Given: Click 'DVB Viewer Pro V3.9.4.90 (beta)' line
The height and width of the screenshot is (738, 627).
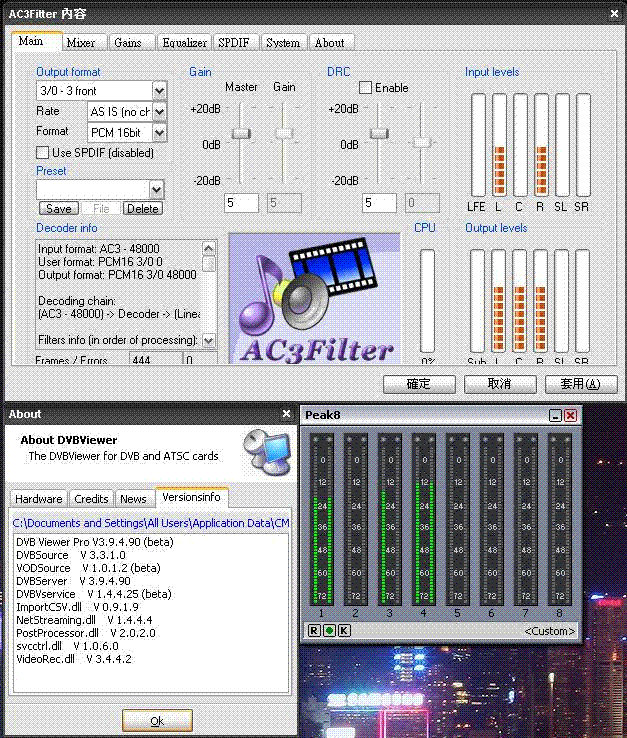Looking at the screenshot, I should [95, 542].
